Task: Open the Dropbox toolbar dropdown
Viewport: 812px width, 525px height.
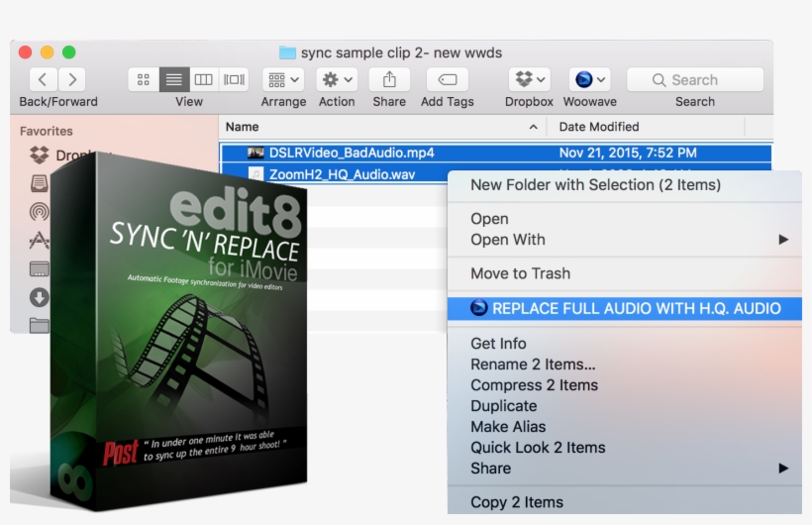Action: [x=529, y=80]
